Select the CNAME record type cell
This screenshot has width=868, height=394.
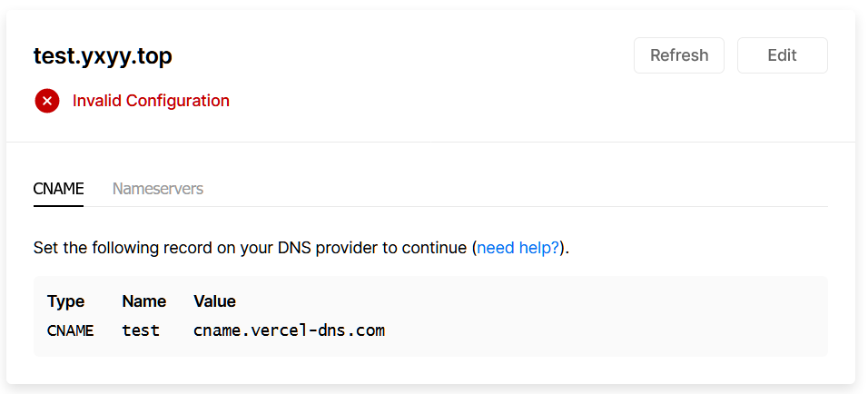pos(70,330)
